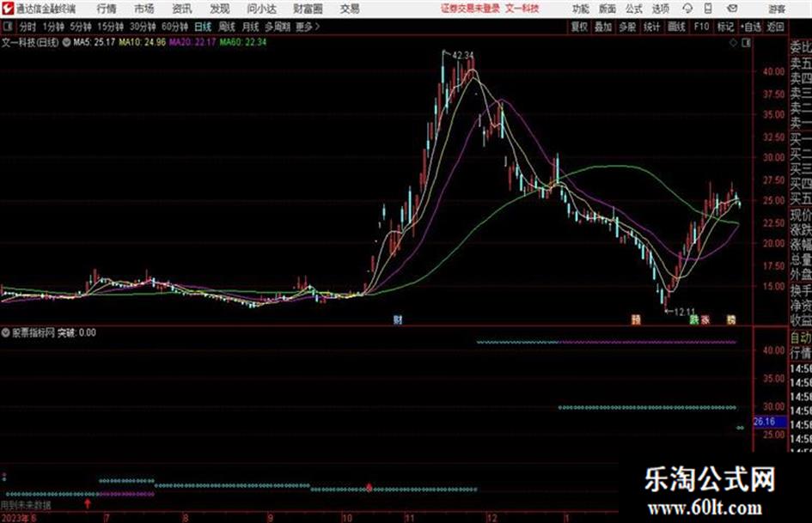Toggle 自选 add to watchlist
This screenshot has height=523, width=812.
[750, 27]
